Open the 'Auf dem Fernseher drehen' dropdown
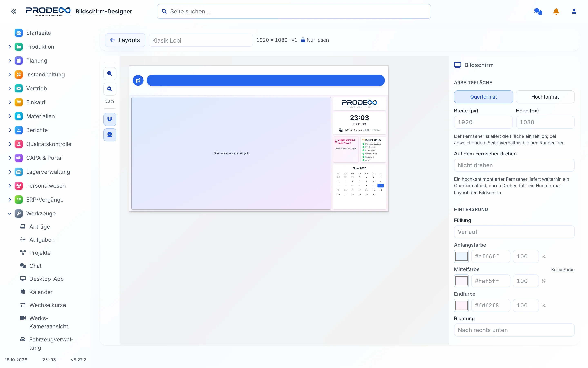Viewport: 588px width, 368px height. tap(514, 165)
